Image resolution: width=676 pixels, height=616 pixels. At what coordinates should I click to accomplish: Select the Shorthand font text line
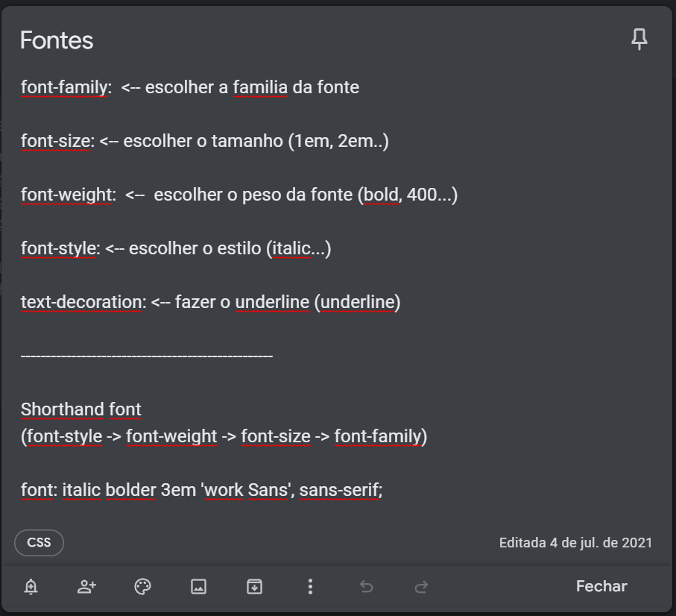pyautogui.click(x=80, y=409)
